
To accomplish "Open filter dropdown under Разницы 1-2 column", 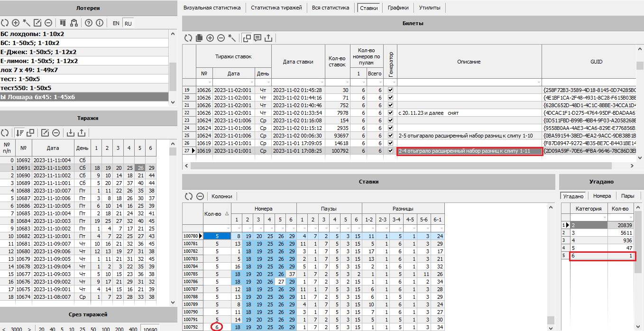I will [373, 228].
